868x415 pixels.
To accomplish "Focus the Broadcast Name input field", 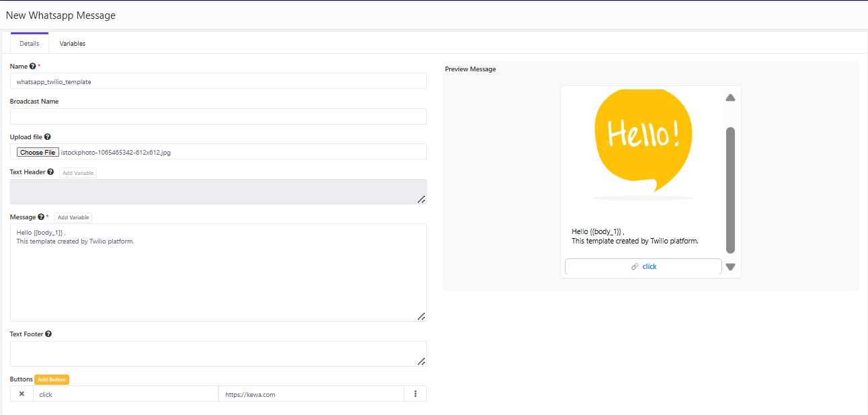I will pos(218,116).
